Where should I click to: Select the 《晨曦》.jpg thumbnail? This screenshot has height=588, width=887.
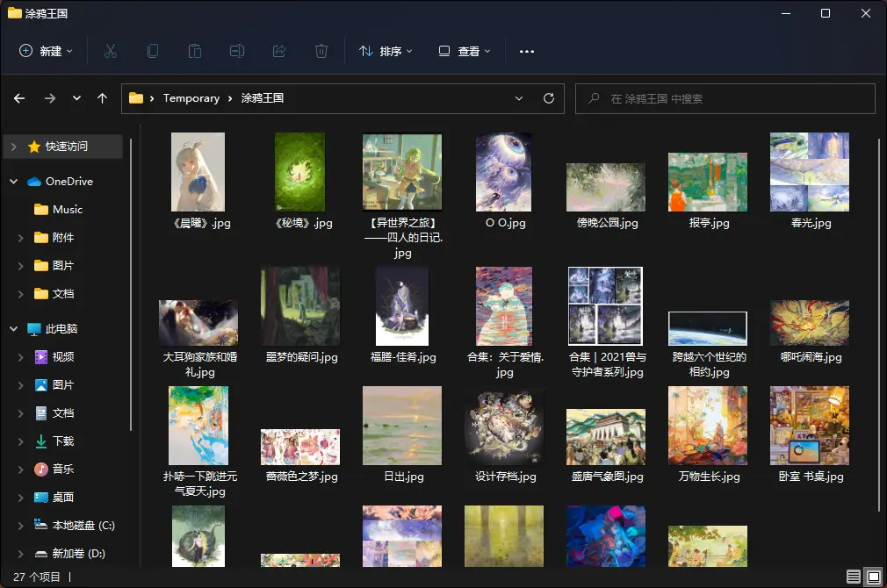click(x=198, y=172)
